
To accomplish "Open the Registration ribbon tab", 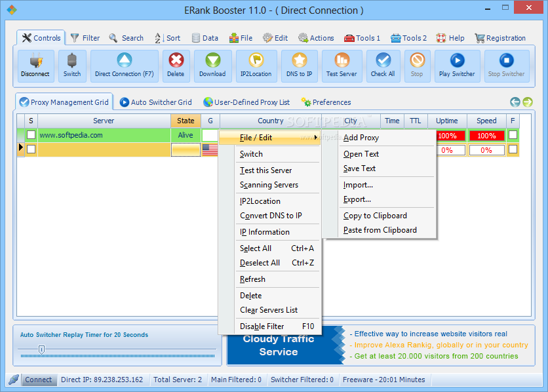I will [x=500, y=38].
